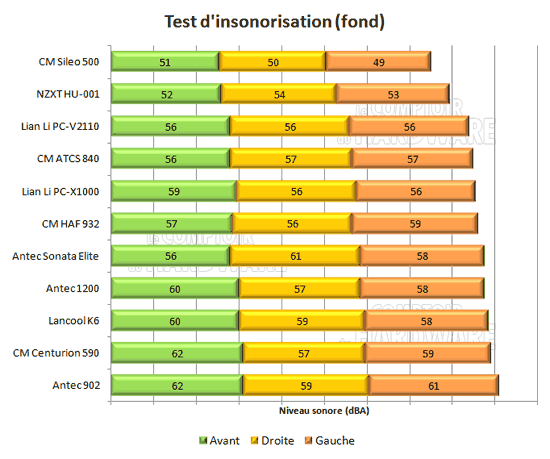The image size is (550, 459).
Task: Select the Lian Li PC-V2110 orange bar
Action: point(409,126)
